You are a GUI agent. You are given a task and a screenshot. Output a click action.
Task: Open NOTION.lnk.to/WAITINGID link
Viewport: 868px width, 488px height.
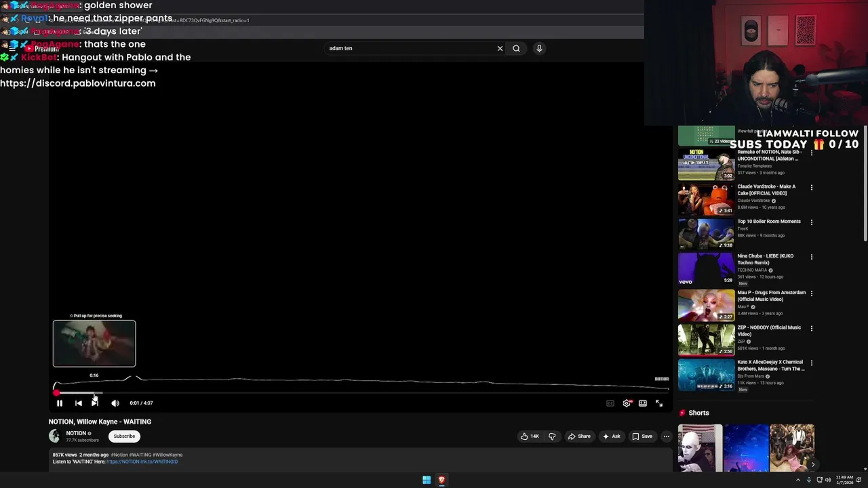142,462
